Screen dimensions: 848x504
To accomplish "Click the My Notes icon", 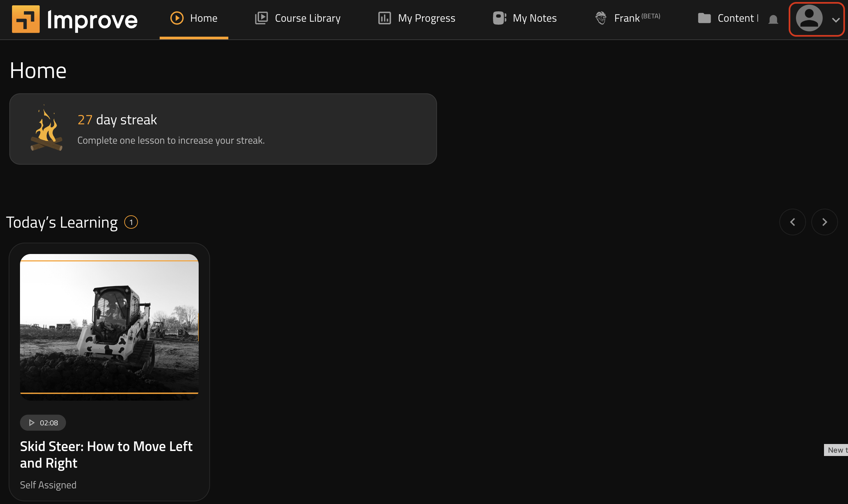I will click(x=499, y=18).
